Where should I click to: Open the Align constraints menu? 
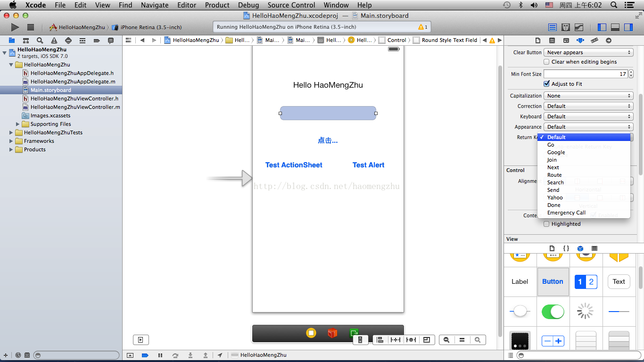click(x=380, y=340)
